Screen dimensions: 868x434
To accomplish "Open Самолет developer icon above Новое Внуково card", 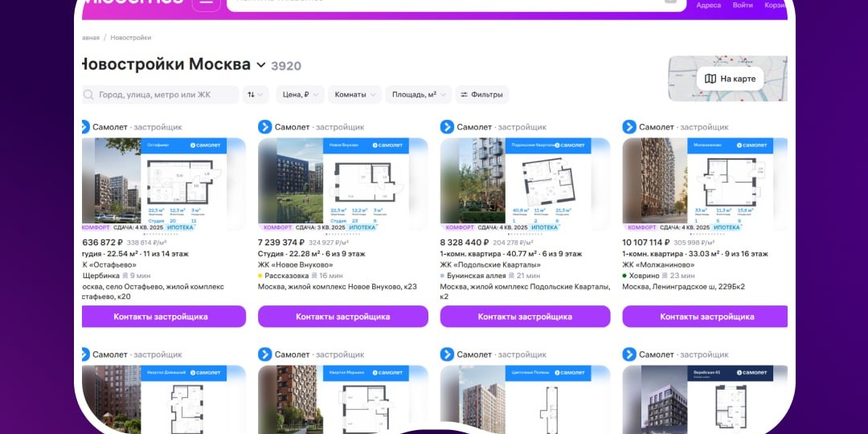I will click(x=265, y=127).
